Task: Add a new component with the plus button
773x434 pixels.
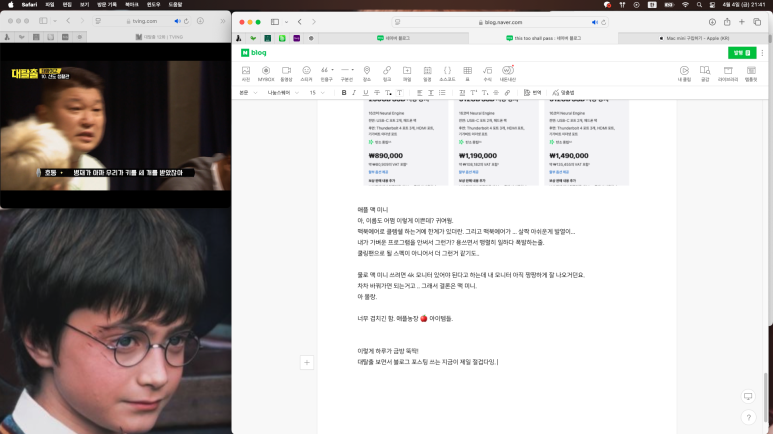Action: (x=307, y=362)
